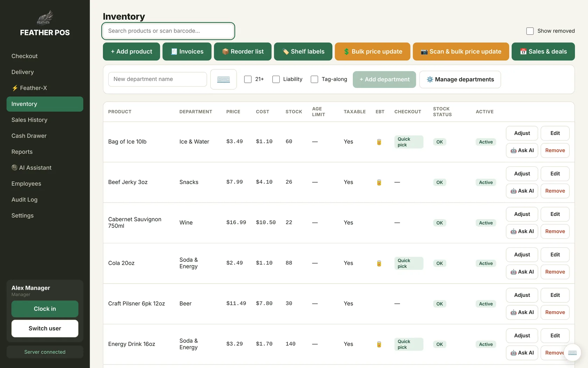588x368 pixels.
Task: Click the New department name field
Action: point(157,79)
